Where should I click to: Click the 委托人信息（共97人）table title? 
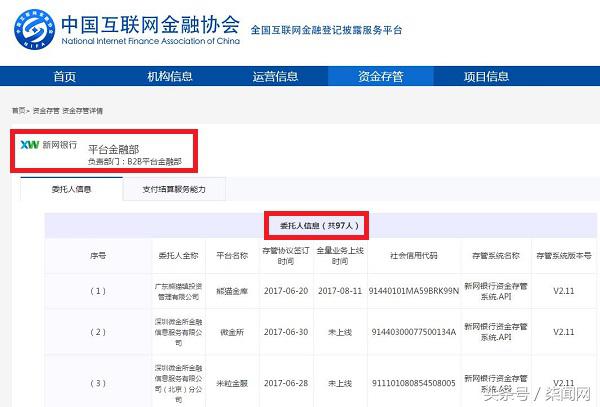click(319, 225)
